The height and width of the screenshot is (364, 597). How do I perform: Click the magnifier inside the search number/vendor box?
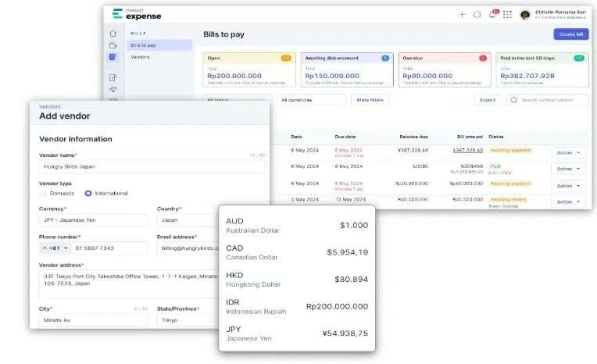pos(513,100)
